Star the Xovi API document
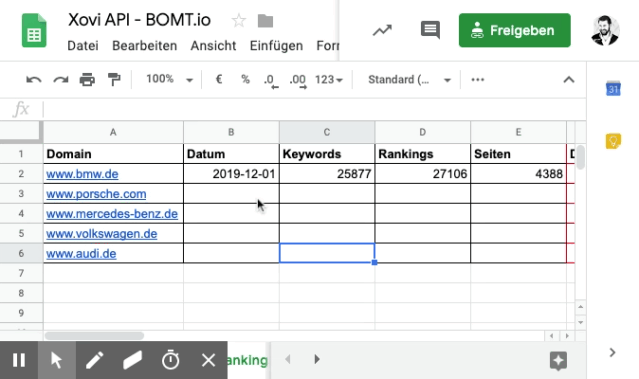This screenshot has width=639, height=379. coord(238,20)
